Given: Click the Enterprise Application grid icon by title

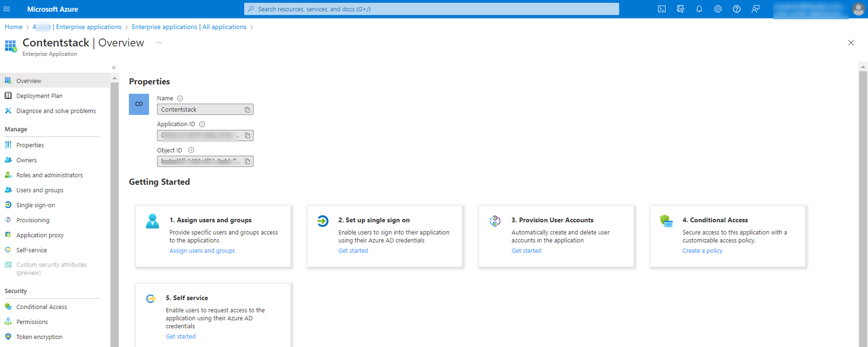Looking at the screenshot, I should 11,46.
